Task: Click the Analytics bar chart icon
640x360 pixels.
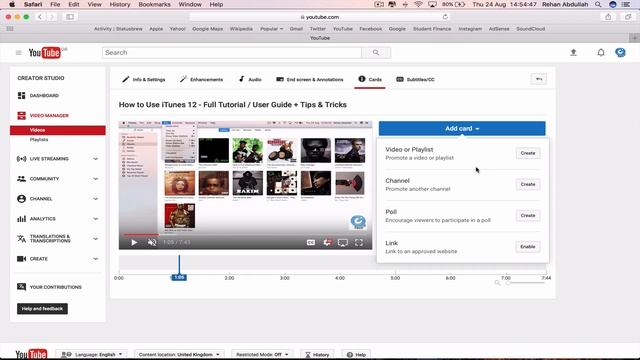Action: pos(22,219)
